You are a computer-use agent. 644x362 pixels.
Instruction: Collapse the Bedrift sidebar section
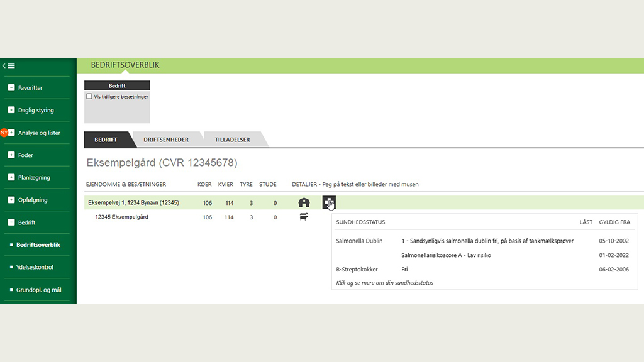pos(11,222)
